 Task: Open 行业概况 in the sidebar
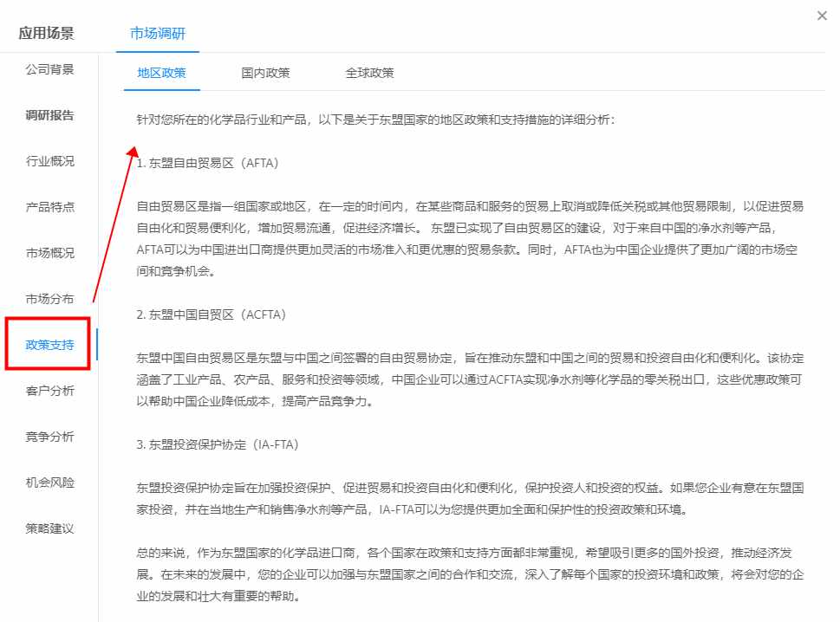(49, 161)
